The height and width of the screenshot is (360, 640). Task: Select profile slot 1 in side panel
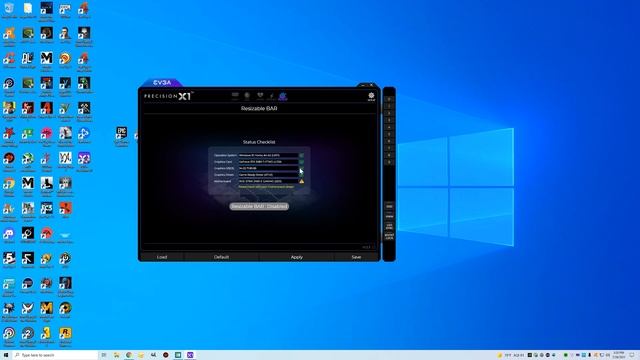click(x=389, y=106)
